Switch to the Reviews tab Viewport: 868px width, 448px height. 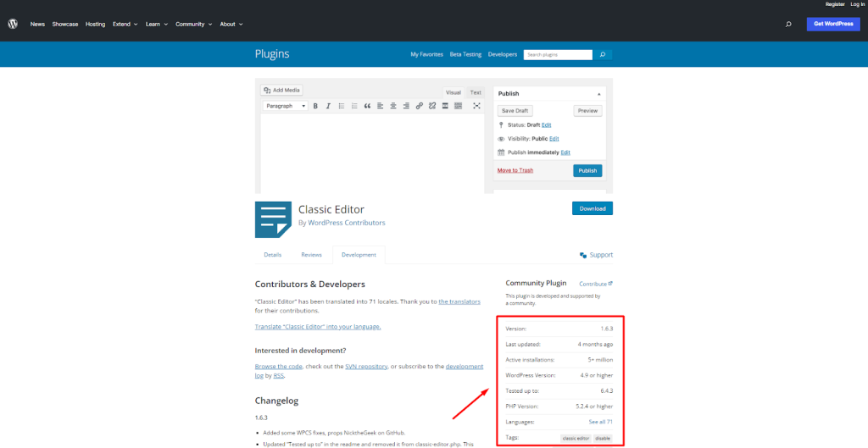(x=312, y=255)
